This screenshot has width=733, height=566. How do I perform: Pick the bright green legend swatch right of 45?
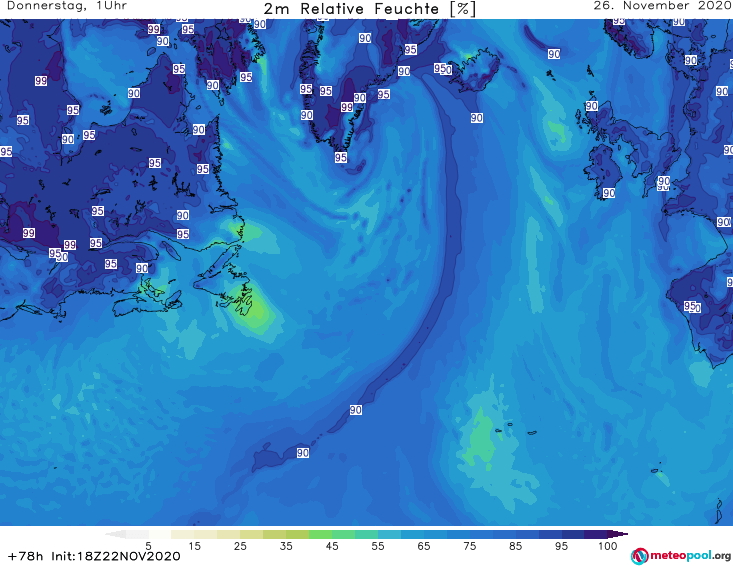(x=343, y=534)
